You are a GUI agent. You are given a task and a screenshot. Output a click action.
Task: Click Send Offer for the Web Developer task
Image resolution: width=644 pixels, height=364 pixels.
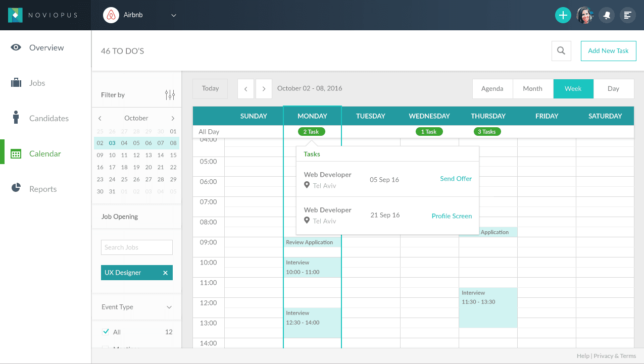pyautogui.click(x=456, y=178)
